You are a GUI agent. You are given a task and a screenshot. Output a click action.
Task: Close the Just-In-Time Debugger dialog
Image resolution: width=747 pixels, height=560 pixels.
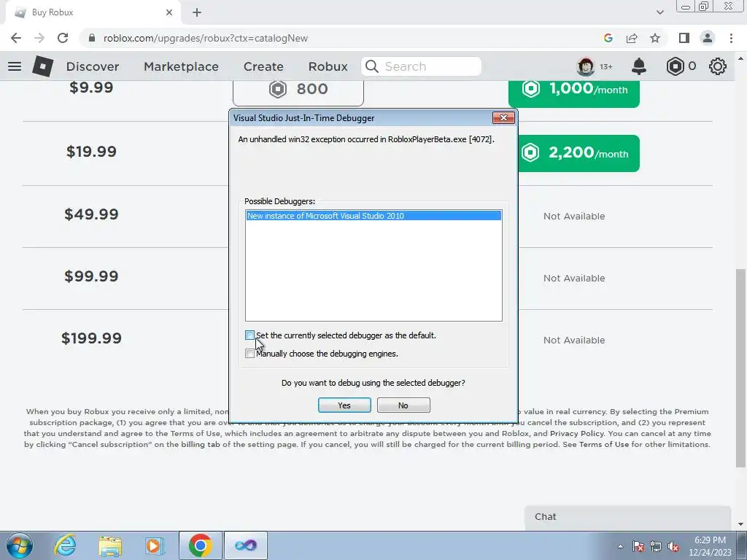click(x=503, y=117)
